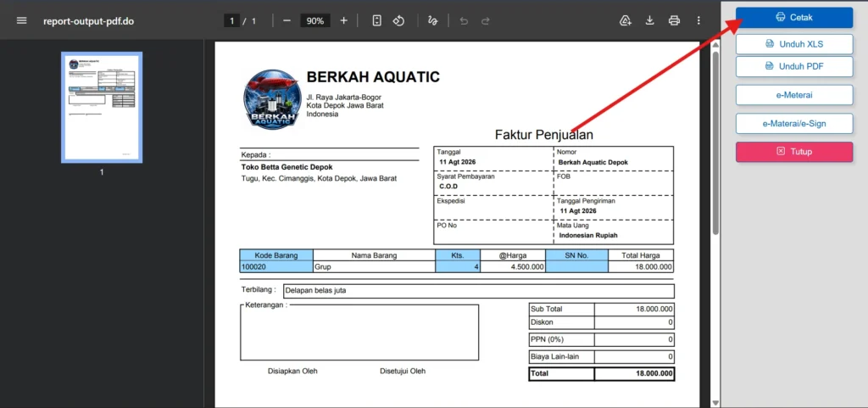Click the Kts. column header
Screen dimensions: 868x408
[458, 255]
